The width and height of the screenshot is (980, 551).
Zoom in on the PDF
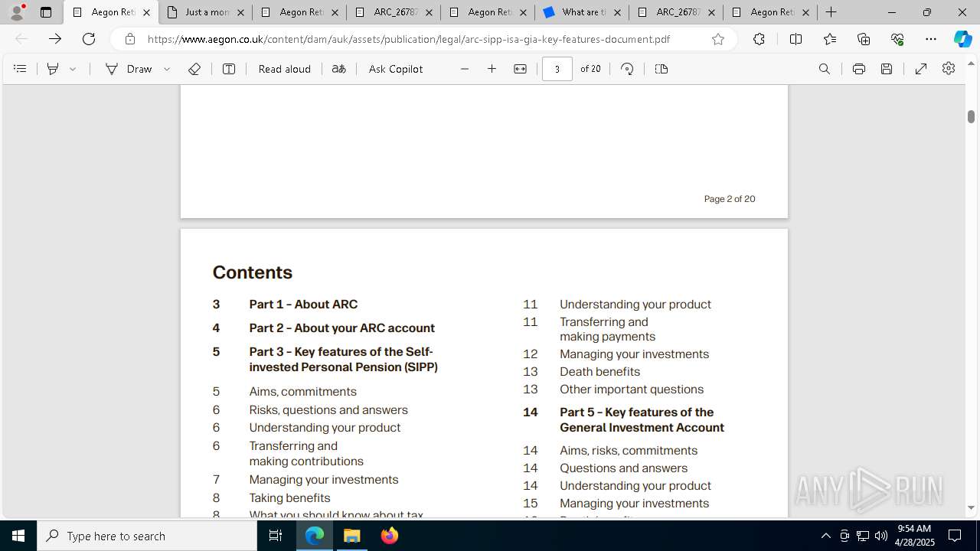492,69
